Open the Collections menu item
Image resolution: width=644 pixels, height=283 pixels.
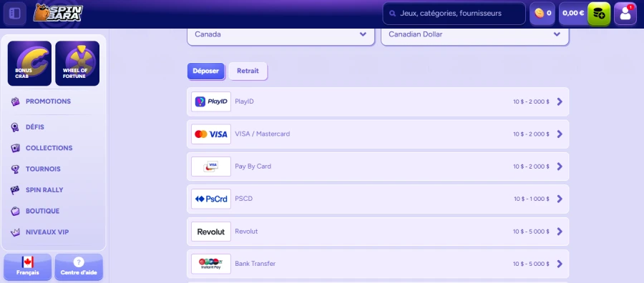pos(49,148)
